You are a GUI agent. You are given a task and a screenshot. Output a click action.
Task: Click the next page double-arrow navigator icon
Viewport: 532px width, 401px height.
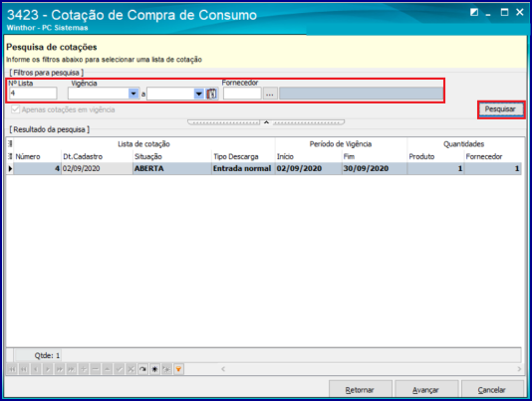point(60,369)
